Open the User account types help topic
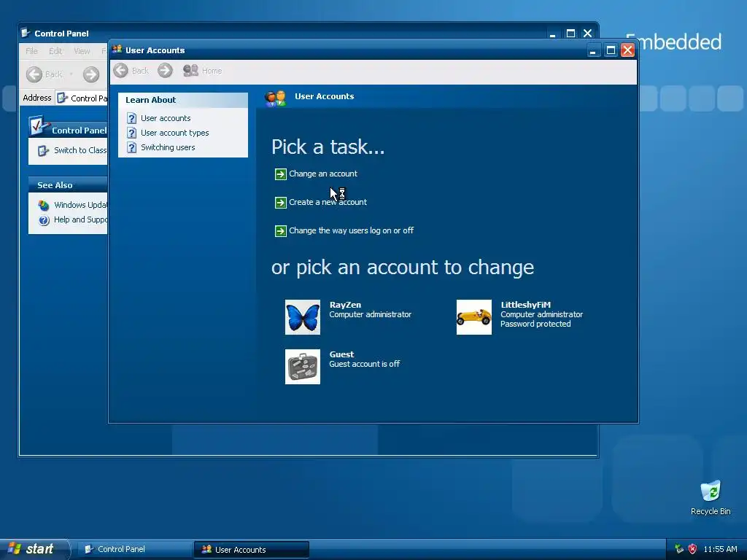The width and height of the screenshot is (747, 560). coord(175,133)
